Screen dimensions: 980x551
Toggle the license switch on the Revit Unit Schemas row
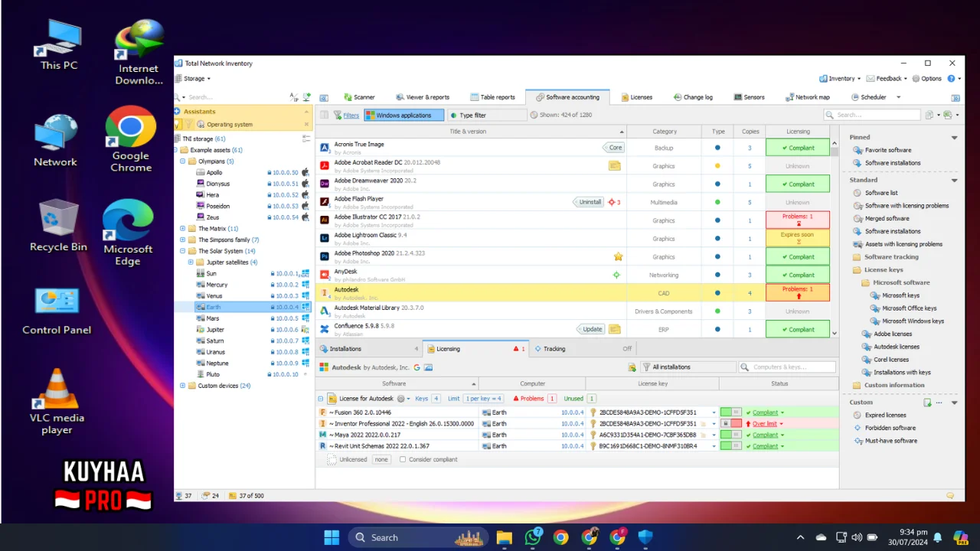coord(730,446)
